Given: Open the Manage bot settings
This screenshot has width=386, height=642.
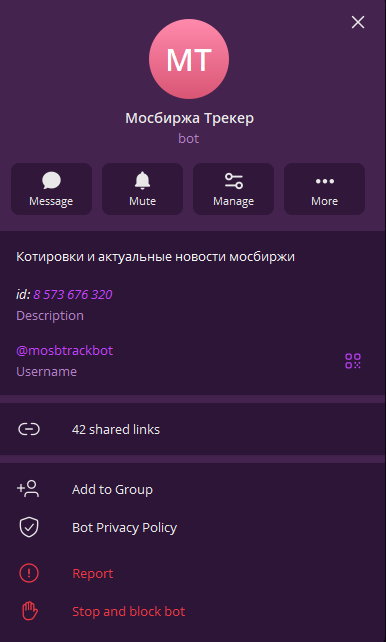Looking at the screenshot, I should [233, 189].
